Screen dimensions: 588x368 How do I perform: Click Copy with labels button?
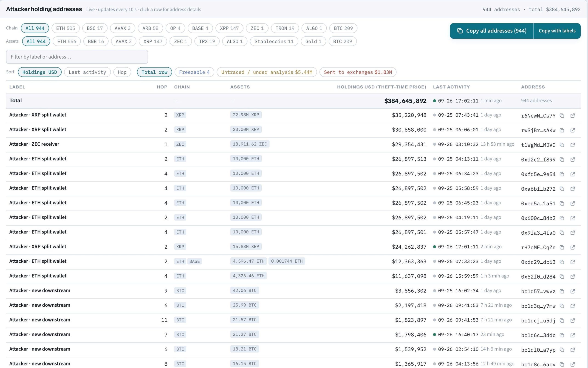click(557, 31)
